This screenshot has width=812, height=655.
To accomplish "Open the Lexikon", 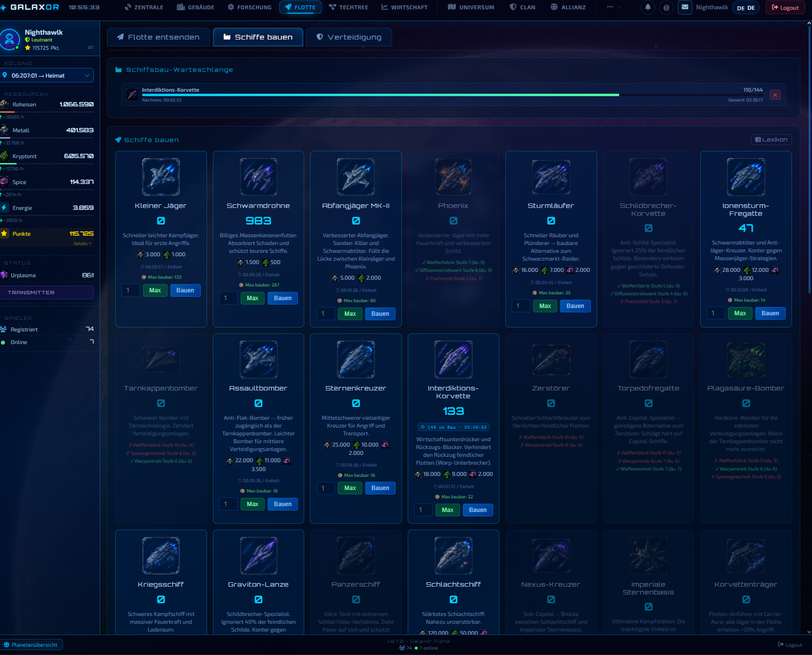I will (x=771, y=140).
